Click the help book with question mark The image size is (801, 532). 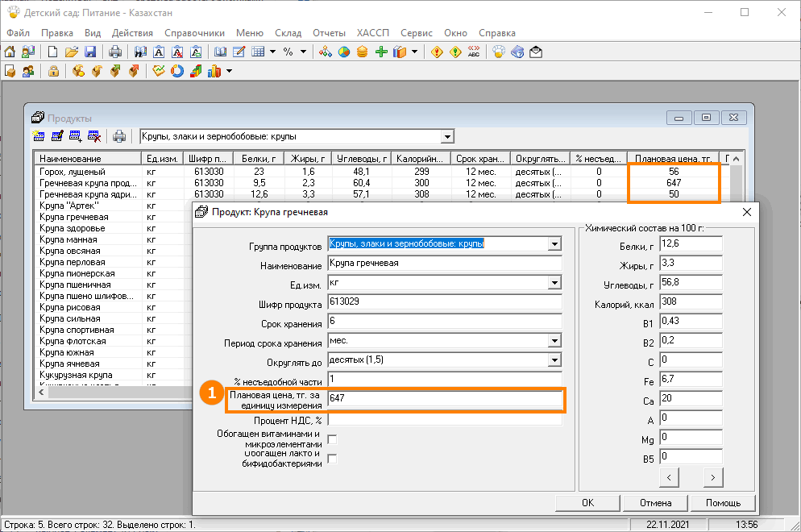click(517, 52)
